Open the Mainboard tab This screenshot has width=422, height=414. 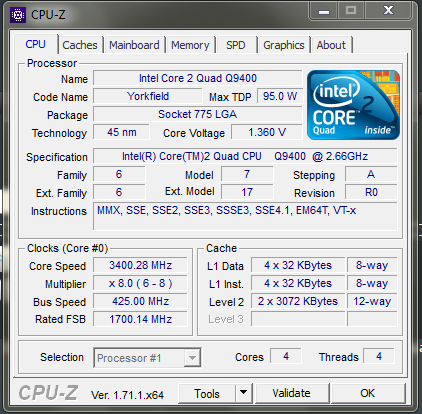(134, 45)
